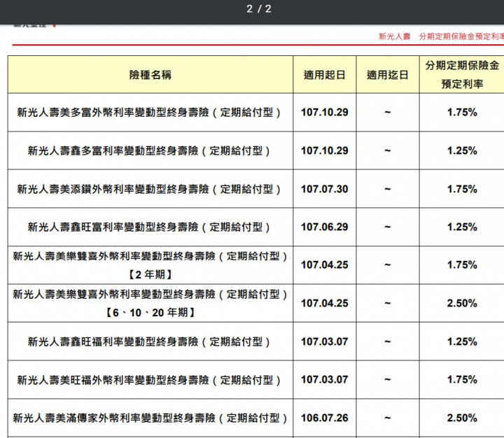Click rate 1.75% in the 美旺福 row
The width and height of the screenshot is (504, 438).
coord(462,379)
